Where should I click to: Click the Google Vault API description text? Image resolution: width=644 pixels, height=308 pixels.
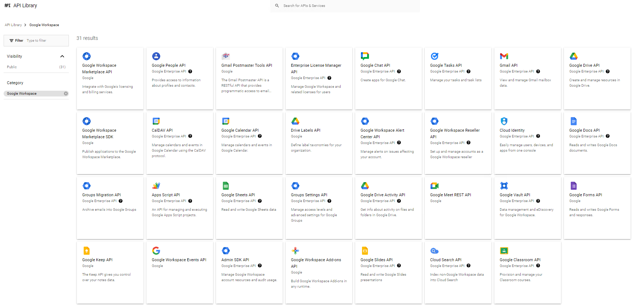527,212
